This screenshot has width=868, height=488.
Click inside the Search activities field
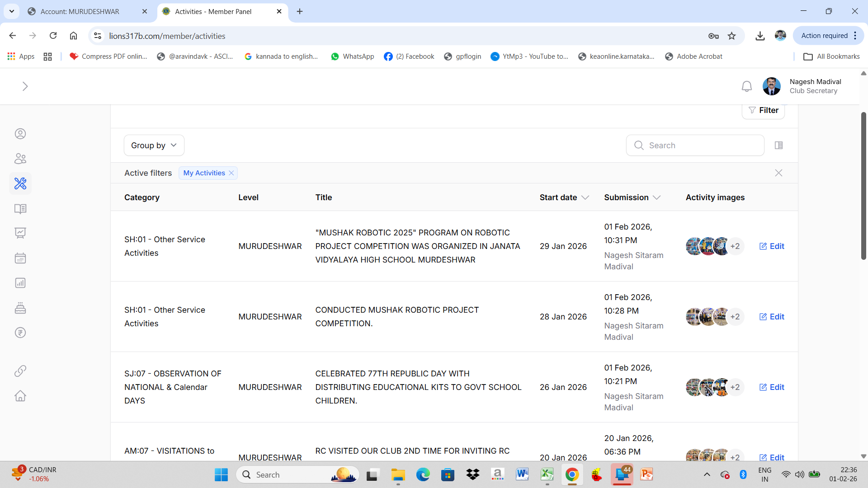[694, 145]
